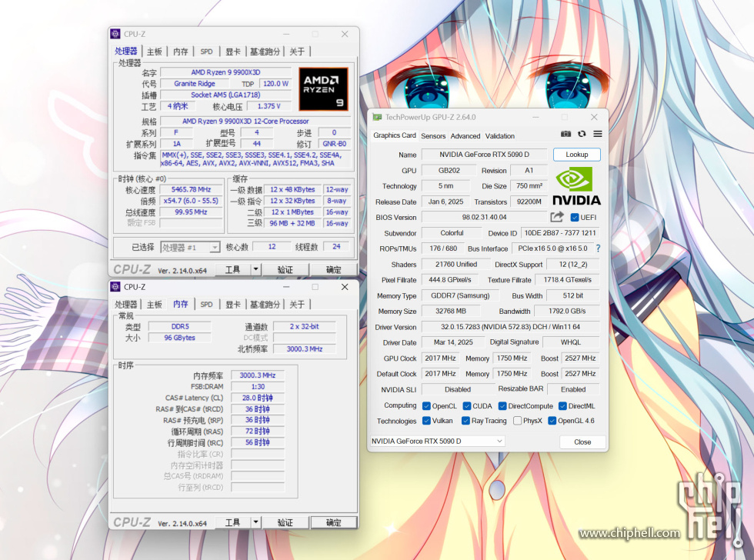Click the GPU-Z title bar app icon
The width and height of the screenshot is (754, 560).
tap(378, 117)
